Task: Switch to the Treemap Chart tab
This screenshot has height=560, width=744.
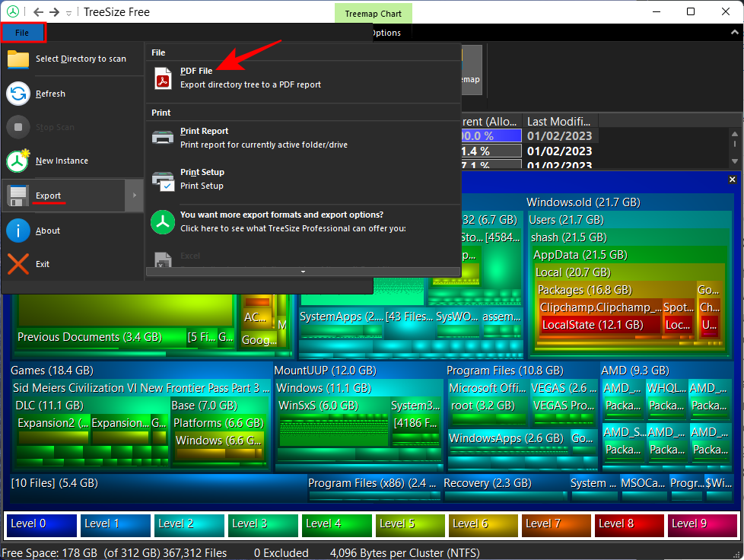Action: coord(373,13)
